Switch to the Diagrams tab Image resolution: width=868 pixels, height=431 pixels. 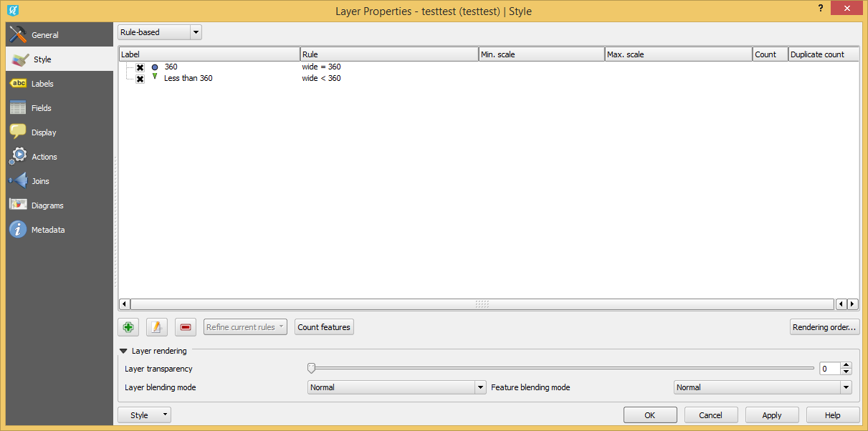point(59,205)
